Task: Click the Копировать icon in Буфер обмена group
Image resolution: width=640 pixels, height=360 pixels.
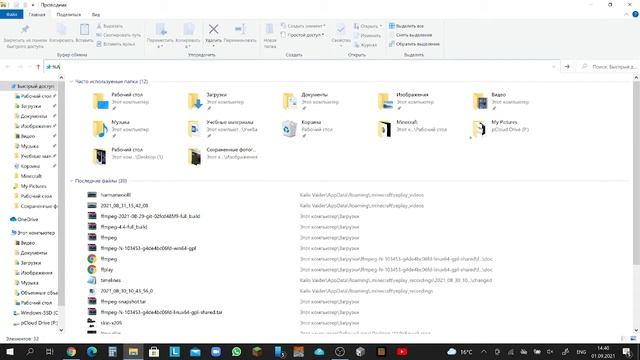Action: (61, 29)
